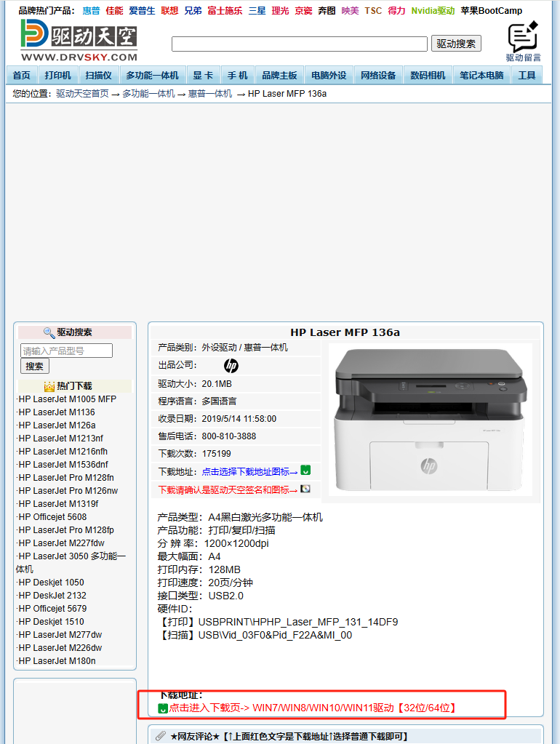This screenshot has width=560, height=744.
Task: Open the 驱动留言 message icon
Action: pyautogui.click(x=523, y=41)
